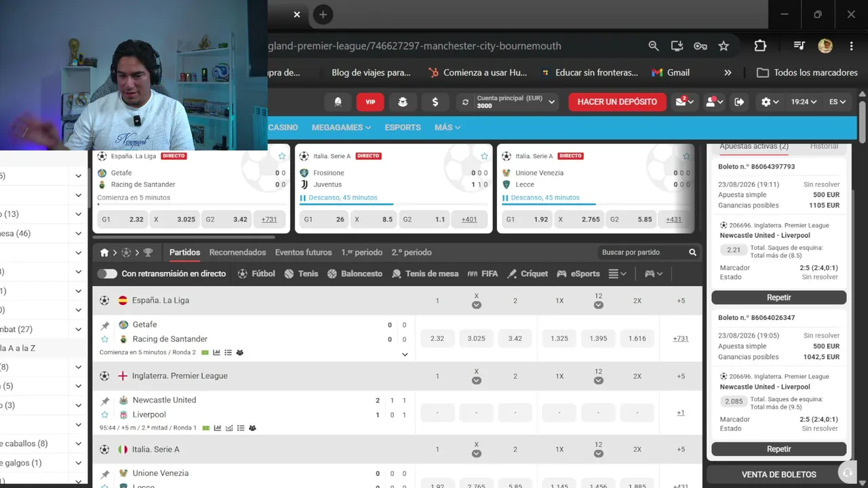Expand the X market dropdown in La Liga header

[x=477, y=305]
